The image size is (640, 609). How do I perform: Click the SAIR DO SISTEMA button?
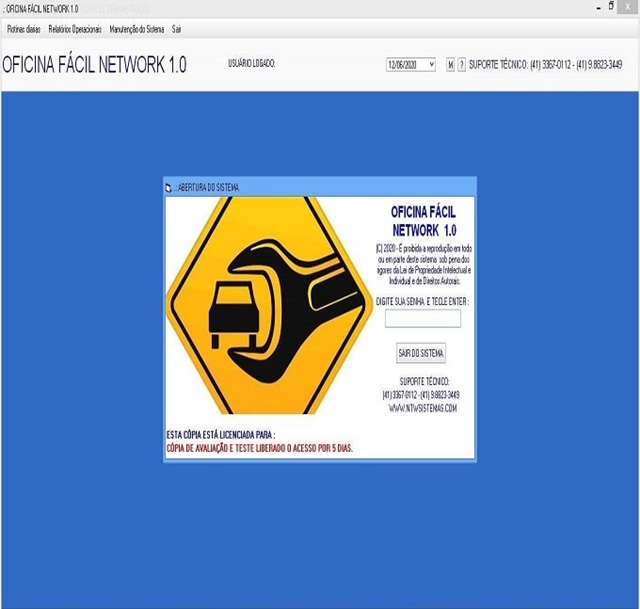point(421,353)
